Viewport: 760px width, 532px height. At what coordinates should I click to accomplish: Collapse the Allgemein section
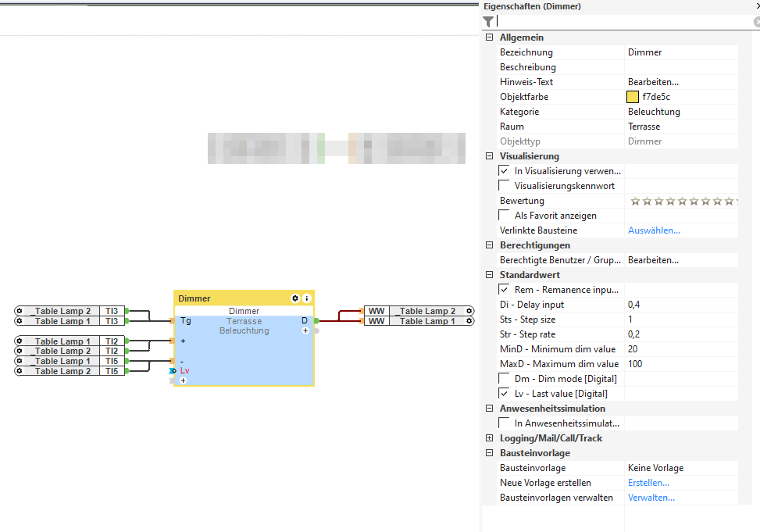490,37
